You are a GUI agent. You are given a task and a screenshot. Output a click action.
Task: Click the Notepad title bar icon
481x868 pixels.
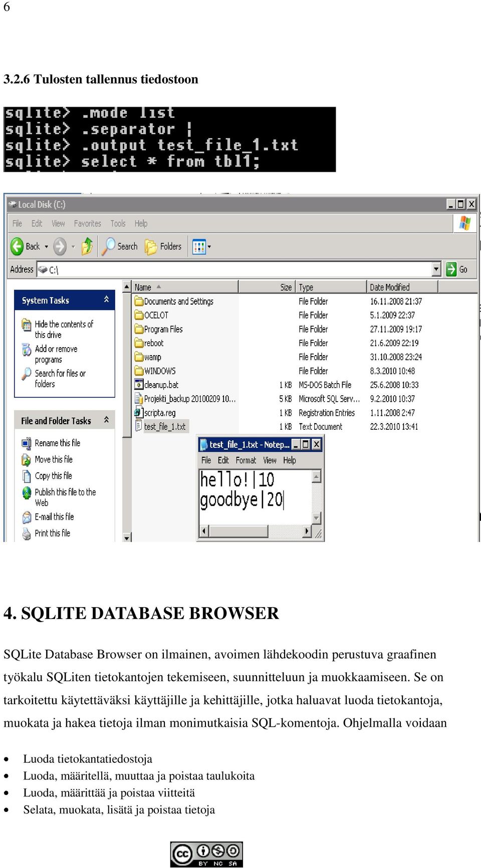tap(203, 445)
